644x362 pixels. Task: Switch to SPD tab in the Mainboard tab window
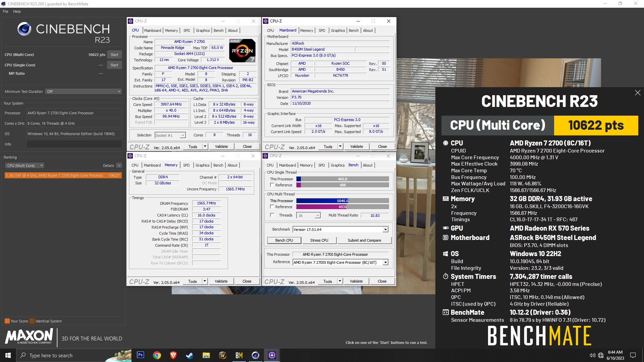322,31
